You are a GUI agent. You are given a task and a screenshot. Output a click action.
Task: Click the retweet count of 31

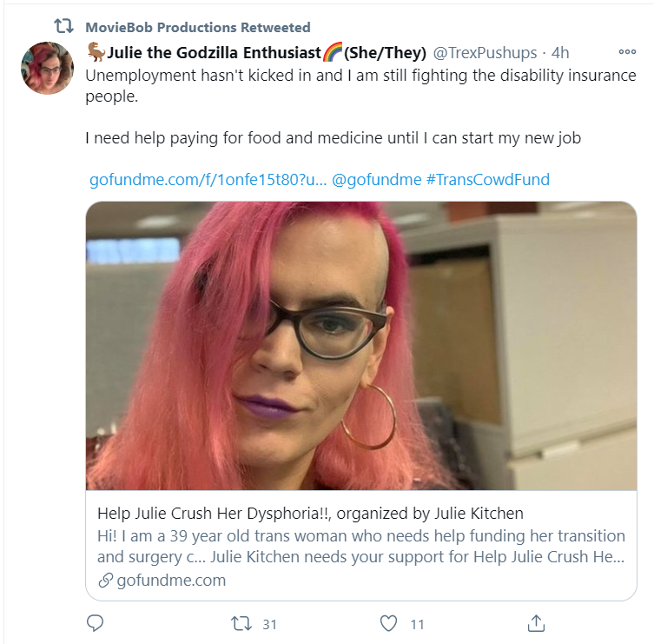click(269, 624)
